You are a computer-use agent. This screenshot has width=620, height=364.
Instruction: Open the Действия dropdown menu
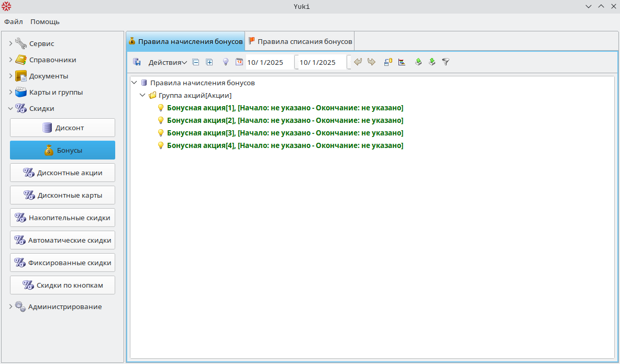[x=168, y=62]
